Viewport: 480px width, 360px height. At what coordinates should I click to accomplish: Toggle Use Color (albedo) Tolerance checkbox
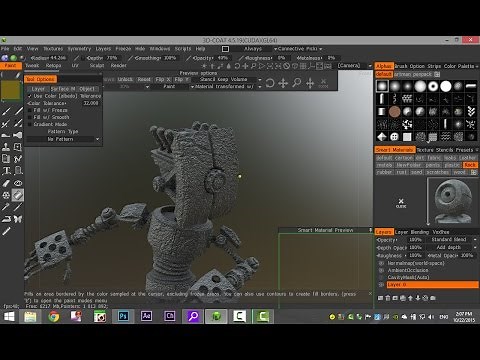coord(30,96)
